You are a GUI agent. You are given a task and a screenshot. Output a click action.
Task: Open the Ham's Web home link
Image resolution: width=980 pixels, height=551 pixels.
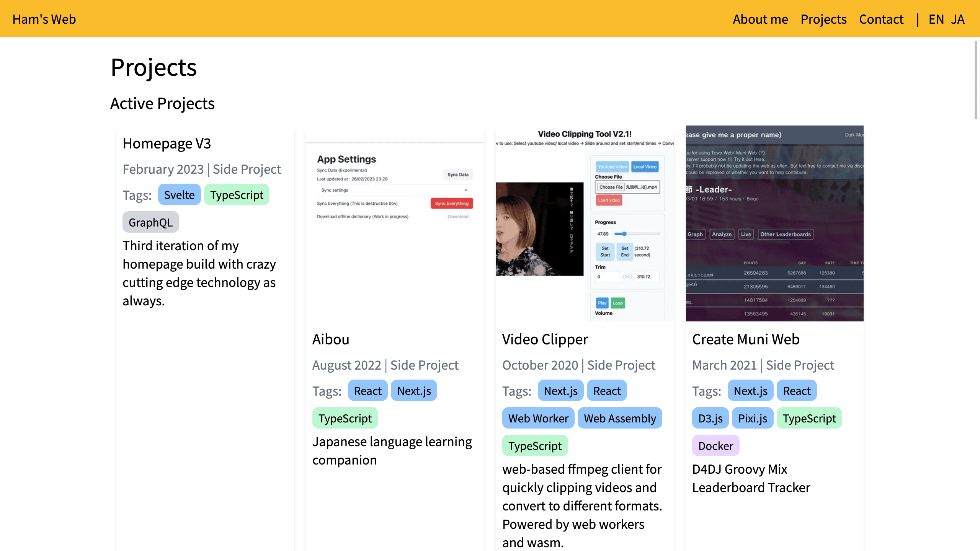(x=44, y=19)
